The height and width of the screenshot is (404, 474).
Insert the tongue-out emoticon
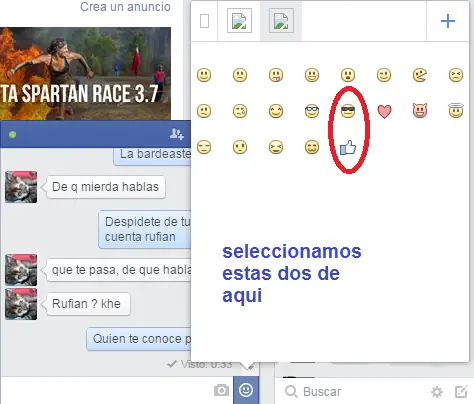point(276,75)
